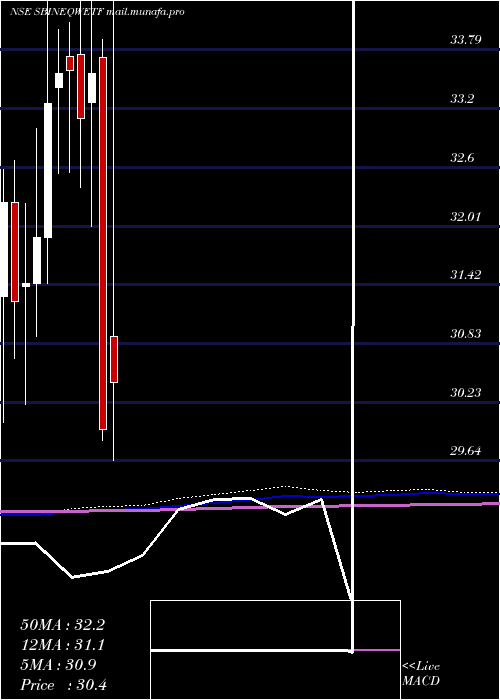Click the 32.6 price level label
Screen dimensions: 500x700
[x=462, y=158]
